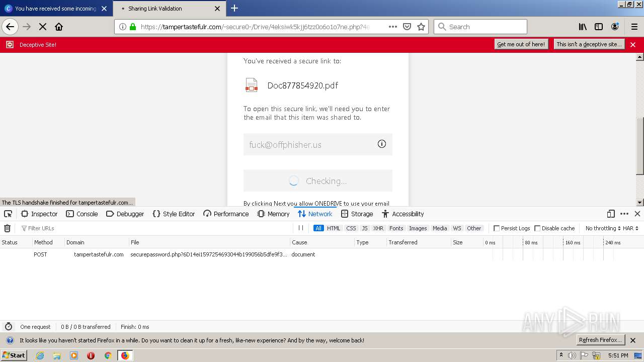The width and height of the screenshot is (644, 362).
Task: Open the Windows Start menu
Action: [14, 355]
